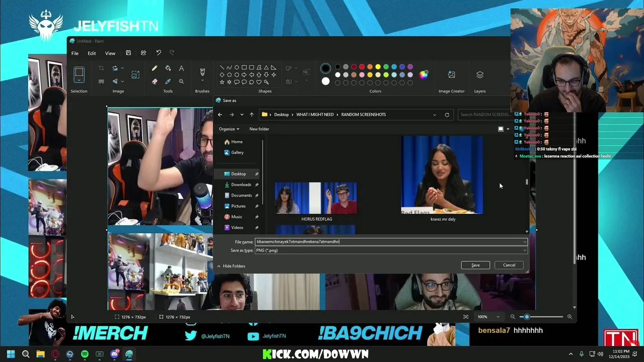Click the Save icon in Paint title row
The width and height of the screenshot is (644, 362).
tap(128, 53)
